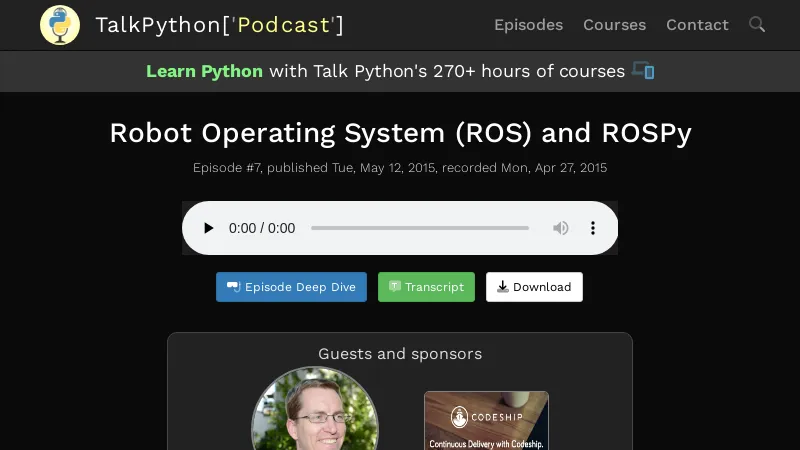Click the Talk Python snake microphone logo
Screen dimensions: 800x450
pyautogui.click(x=60, y=25)
